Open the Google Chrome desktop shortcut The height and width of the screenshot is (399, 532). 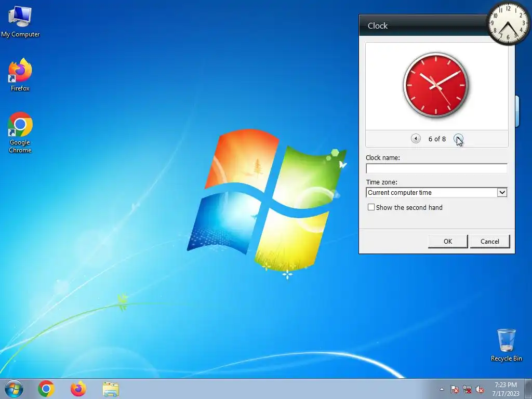click(20, 132)
